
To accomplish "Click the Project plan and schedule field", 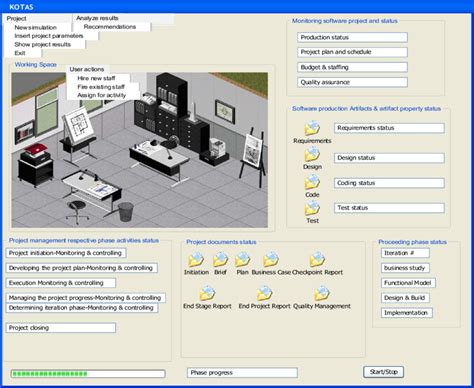I will [x=352, y=52].
